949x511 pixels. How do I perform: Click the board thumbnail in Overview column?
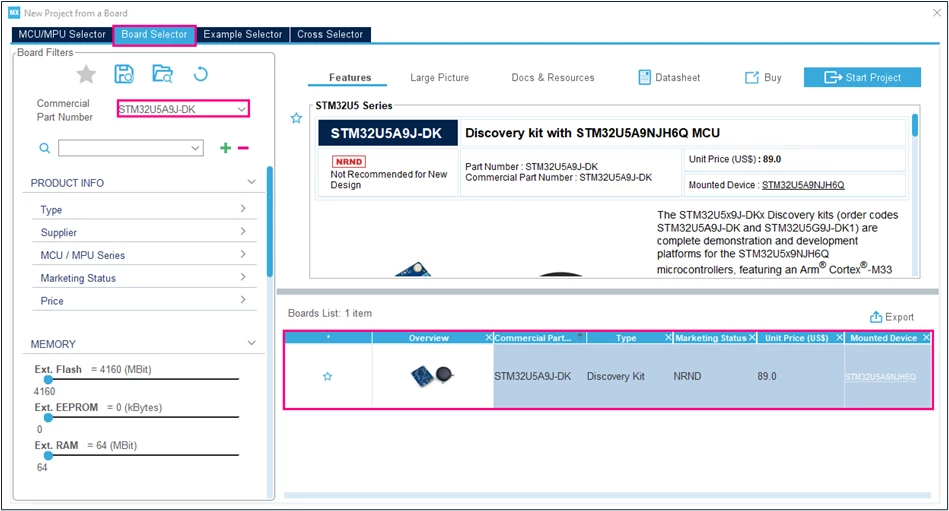coord(432,376)
